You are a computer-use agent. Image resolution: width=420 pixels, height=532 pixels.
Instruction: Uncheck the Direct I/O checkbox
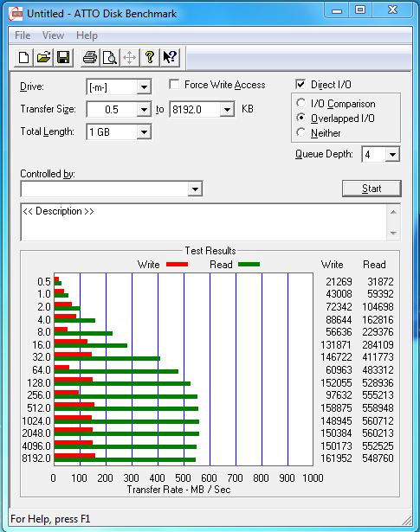tap(300, 84)
